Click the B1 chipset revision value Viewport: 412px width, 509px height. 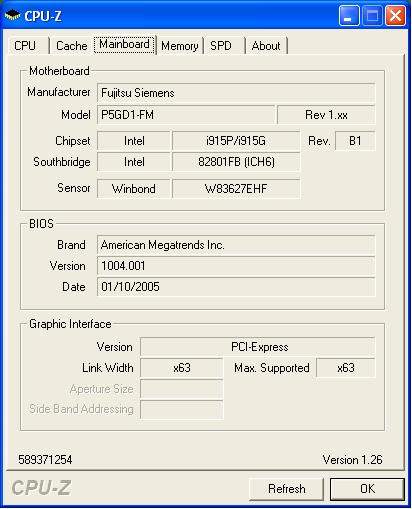tap(355, 141)
